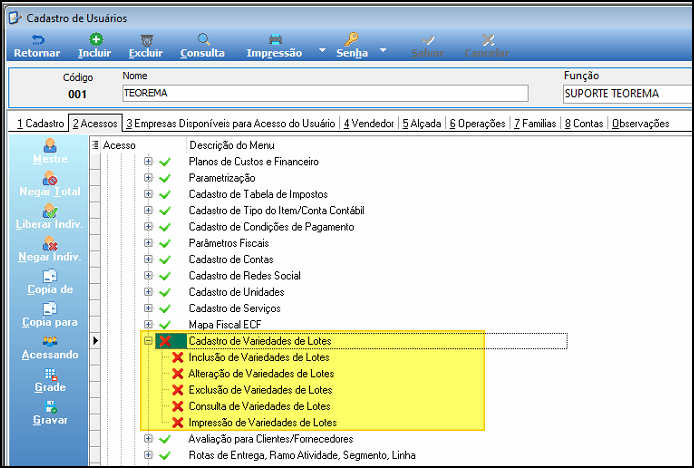Screen dimensions: 694x468
Task: Click the Salvar checkmark icon
Action: [428, 40]
